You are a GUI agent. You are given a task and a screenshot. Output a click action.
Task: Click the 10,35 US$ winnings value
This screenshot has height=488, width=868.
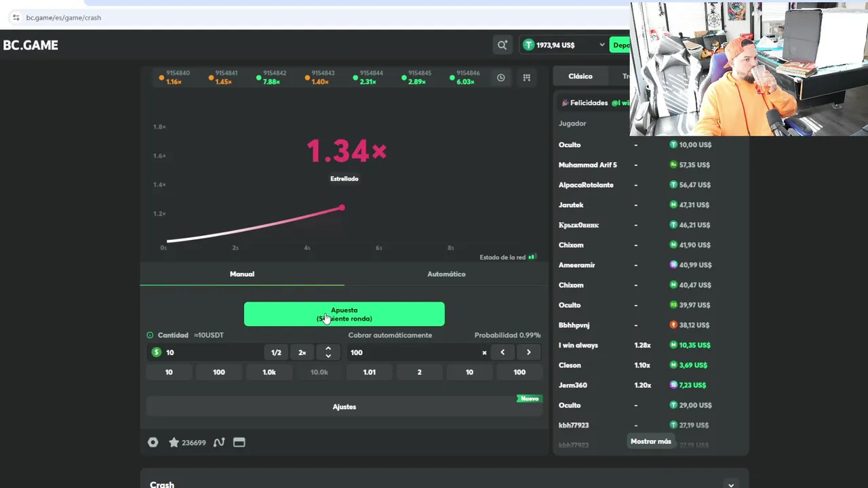[x=696, y=345]
